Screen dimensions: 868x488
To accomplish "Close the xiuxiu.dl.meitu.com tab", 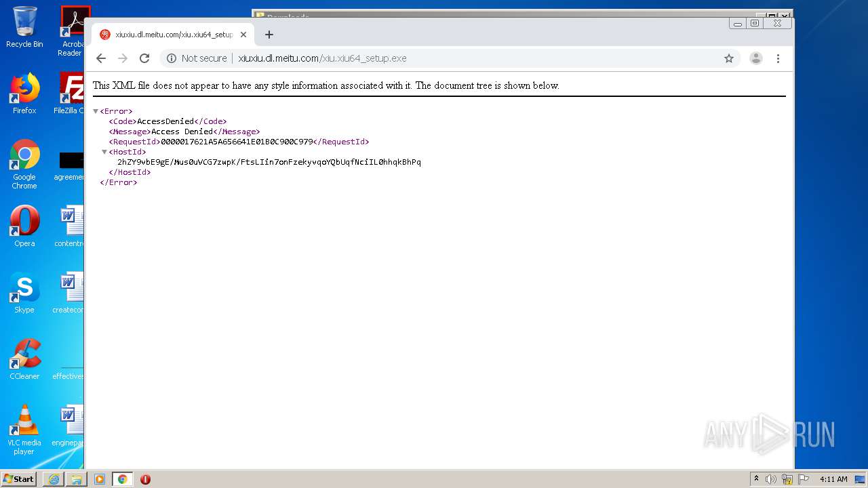I will coord(243,35).
